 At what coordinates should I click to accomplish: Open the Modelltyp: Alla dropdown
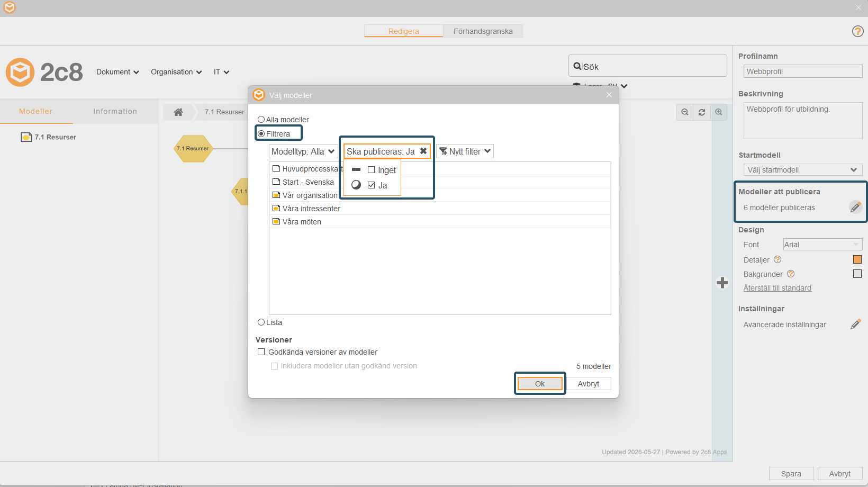click(x=303, y=151)
